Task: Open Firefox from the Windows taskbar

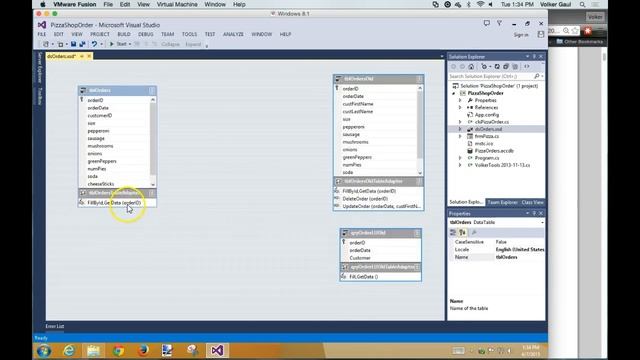Action: pyautogui.click(x=143, y=350)
